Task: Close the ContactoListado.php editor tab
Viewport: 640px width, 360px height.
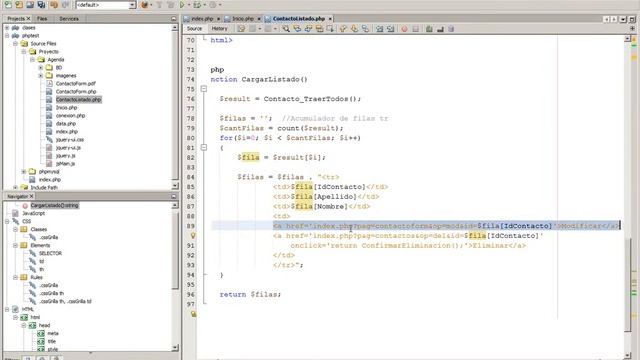Action: pos(330,19)
